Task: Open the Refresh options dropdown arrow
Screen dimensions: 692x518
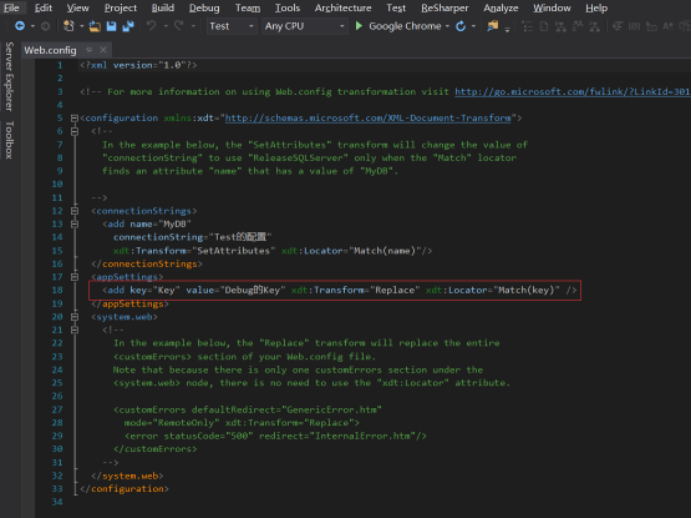Action: click(474, 26)
